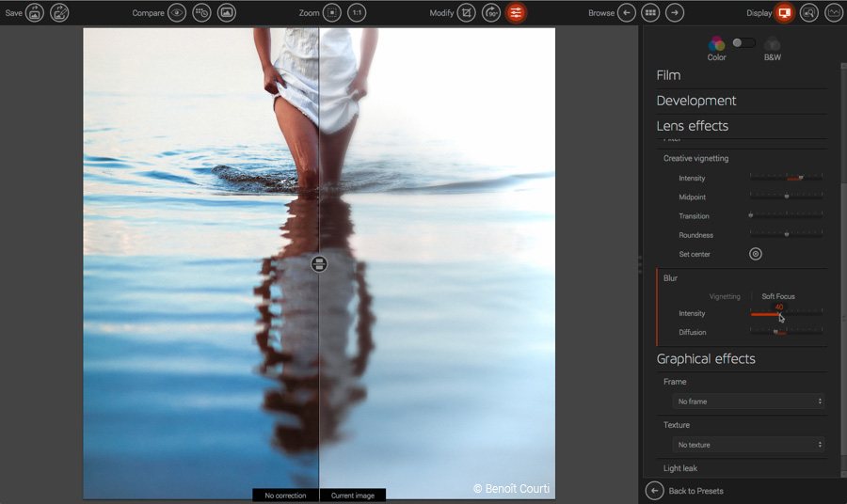Click the middle Compare icon between eye and picture
This screenshot has width=847, height=504.
pos(201,12)
